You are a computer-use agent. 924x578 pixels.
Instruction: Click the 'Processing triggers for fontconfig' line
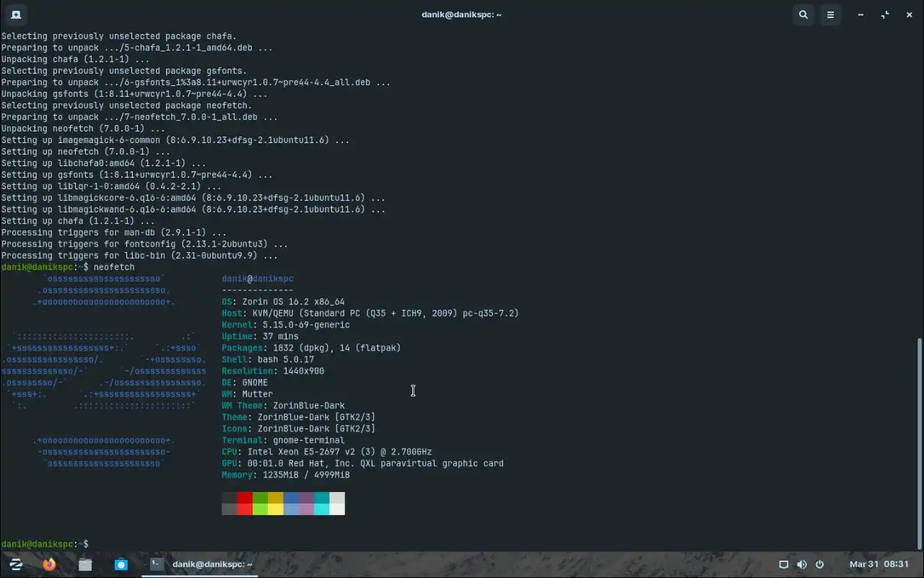pos(144,244)
